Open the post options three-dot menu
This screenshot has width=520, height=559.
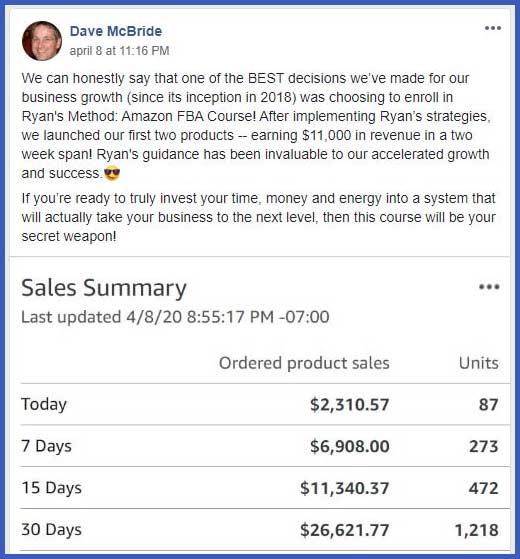coord(493,28)
